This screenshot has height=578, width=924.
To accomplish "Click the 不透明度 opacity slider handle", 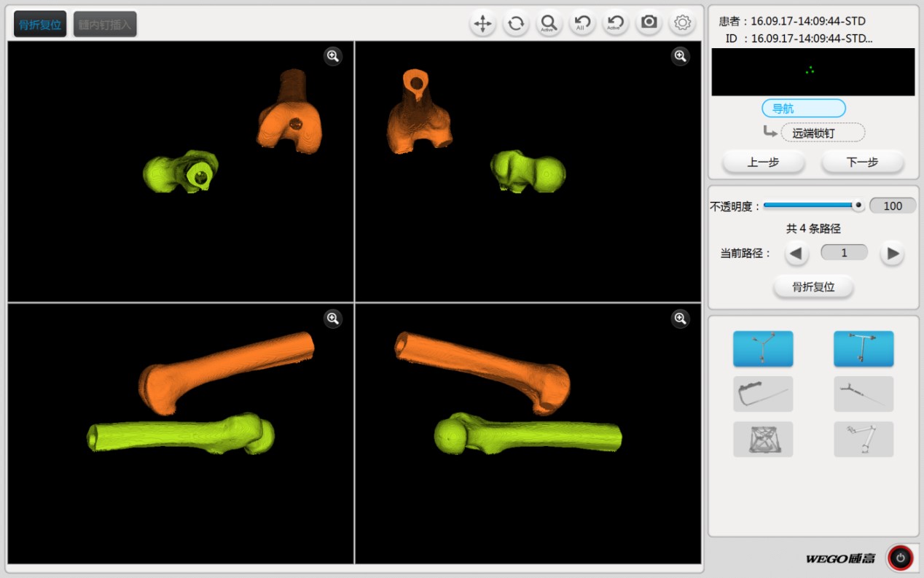I will [858, 206].
